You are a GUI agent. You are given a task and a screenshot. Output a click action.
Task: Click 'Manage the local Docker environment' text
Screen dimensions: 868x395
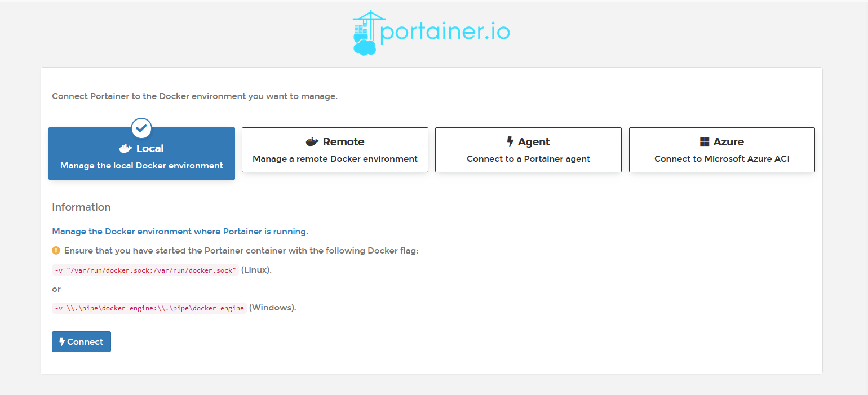pyautogui.click(x=141, y=166)
